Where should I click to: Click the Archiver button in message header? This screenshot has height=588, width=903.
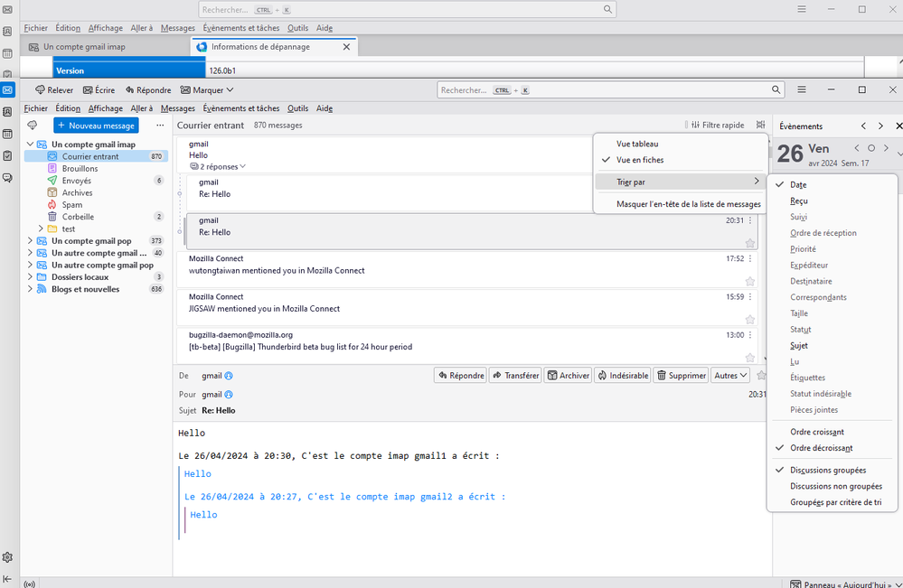coord(569,375)
